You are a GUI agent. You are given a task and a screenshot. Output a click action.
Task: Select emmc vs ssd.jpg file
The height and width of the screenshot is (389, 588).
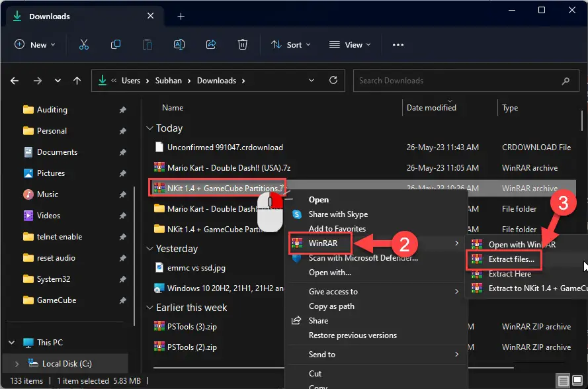pos(196,268)
